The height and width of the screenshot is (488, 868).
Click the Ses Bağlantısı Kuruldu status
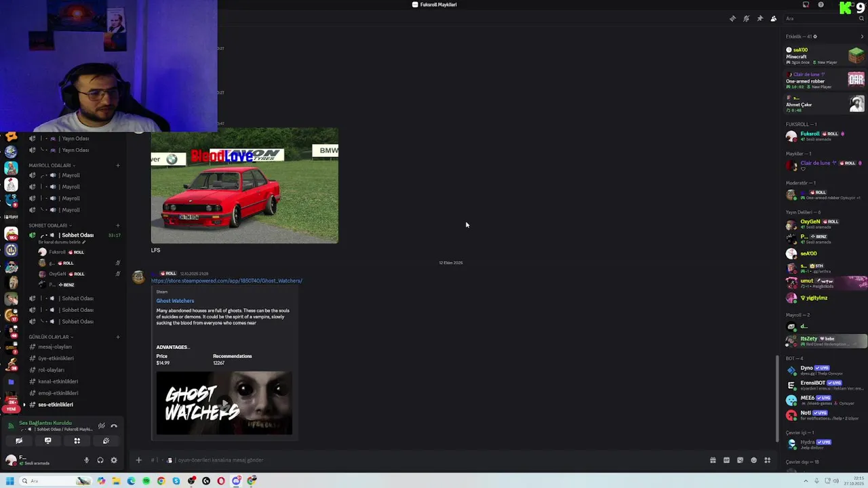click(x=45, y=423)
